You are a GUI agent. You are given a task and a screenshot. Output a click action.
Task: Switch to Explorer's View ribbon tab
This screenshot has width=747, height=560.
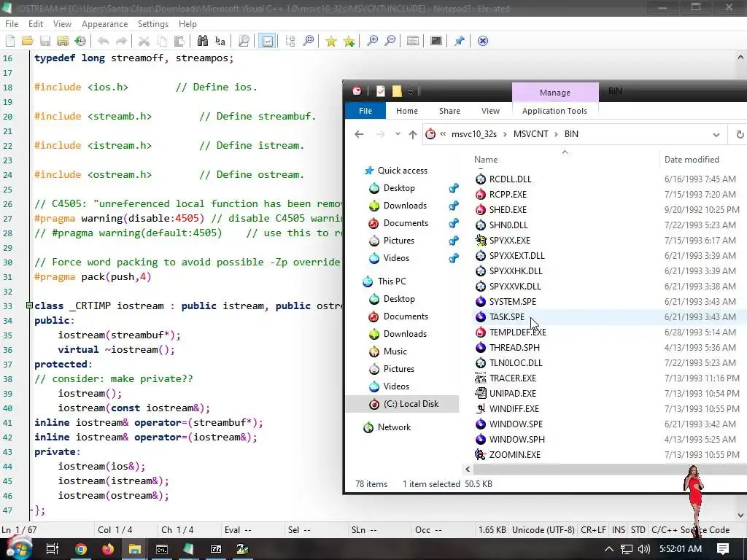pyautogui.click(x=490, y=111)
